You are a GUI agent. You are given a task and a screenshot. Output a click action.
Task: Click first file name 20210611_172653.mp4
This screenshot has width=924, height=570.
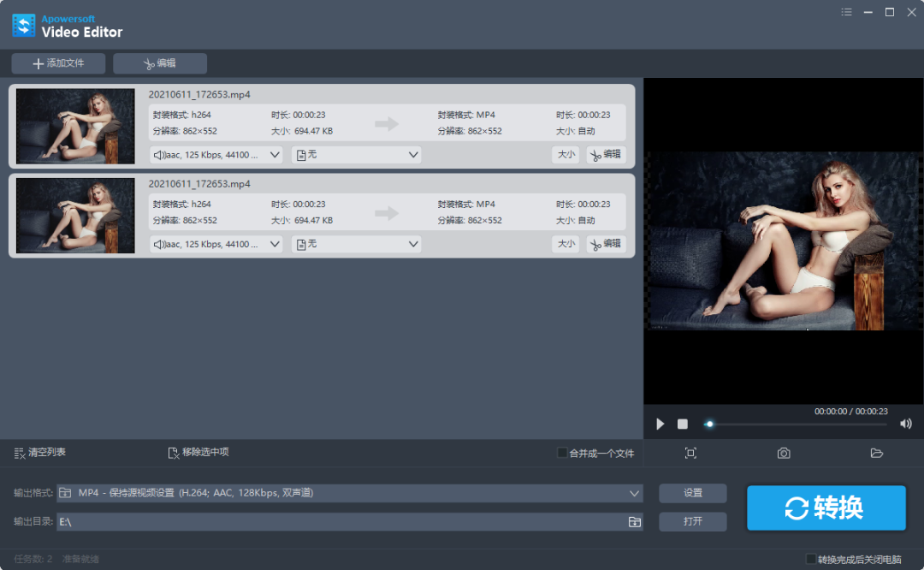click(x=199, y=94)
